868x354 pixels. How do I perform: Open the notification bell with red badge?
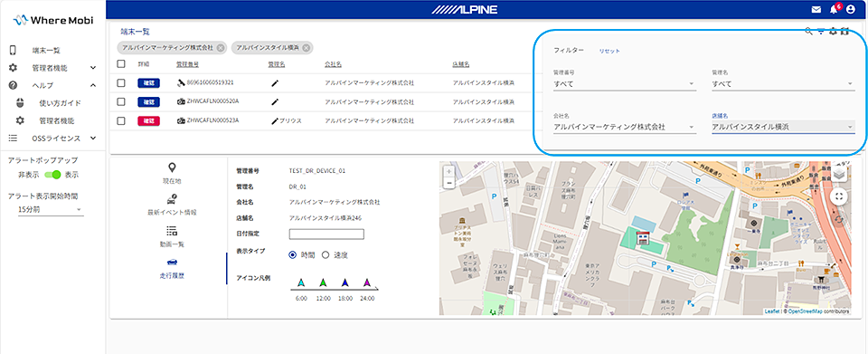point(835,9)
